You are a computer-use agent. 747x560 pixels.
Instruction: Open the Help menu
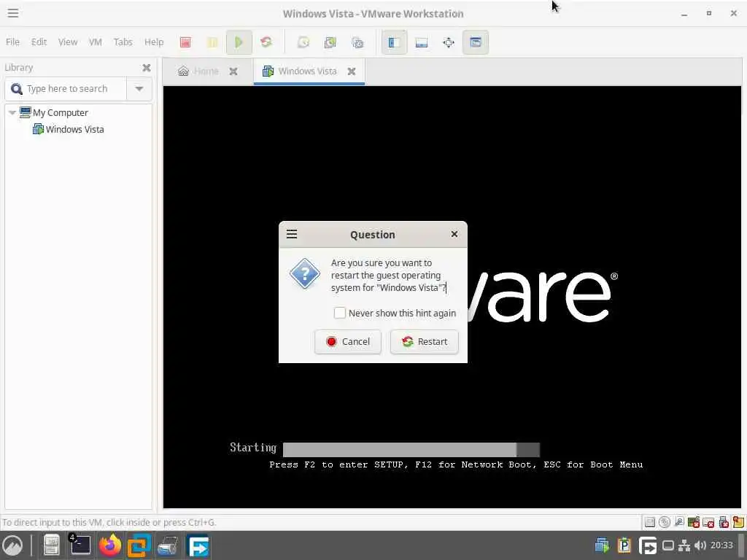tap(154, 42)
